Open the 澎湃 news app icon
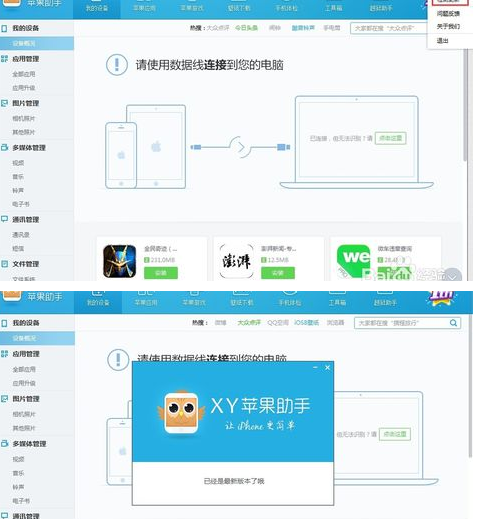This screenshot has width=481, height=519. 236,261
